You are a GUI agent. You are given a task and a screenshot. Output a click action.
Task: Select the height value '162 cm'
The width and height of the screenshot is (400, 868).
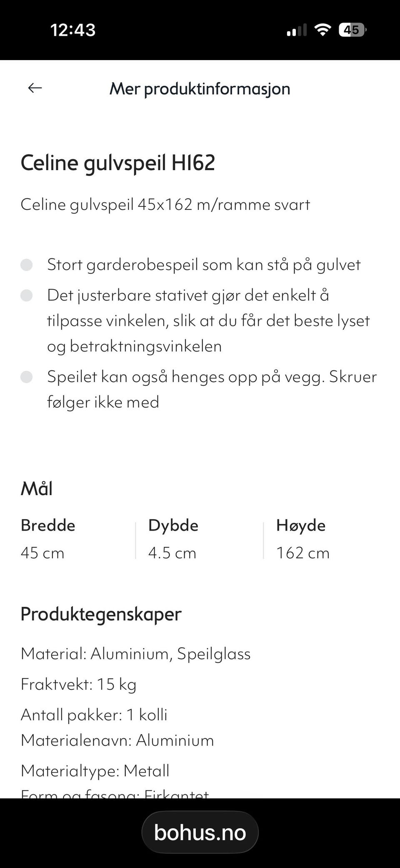tap(303, 553)
